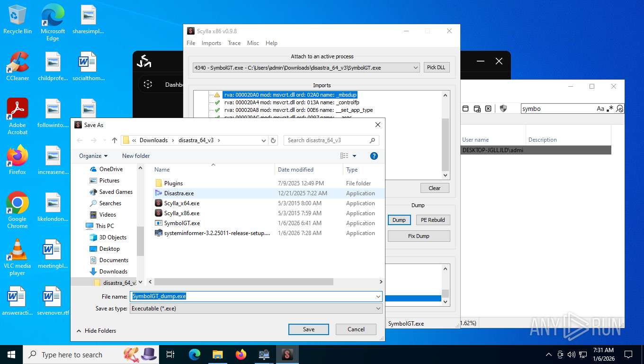Select the SymbolGT.exe file icon
644x364 pixels.
coord(159,223)
